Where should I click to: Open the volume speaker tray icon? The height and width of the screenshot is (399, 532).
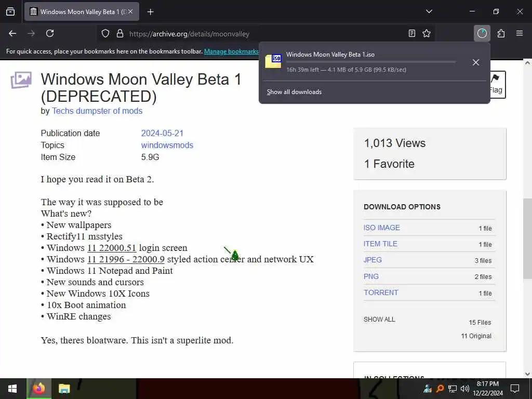pyautogui.click(x=464, y=389)
